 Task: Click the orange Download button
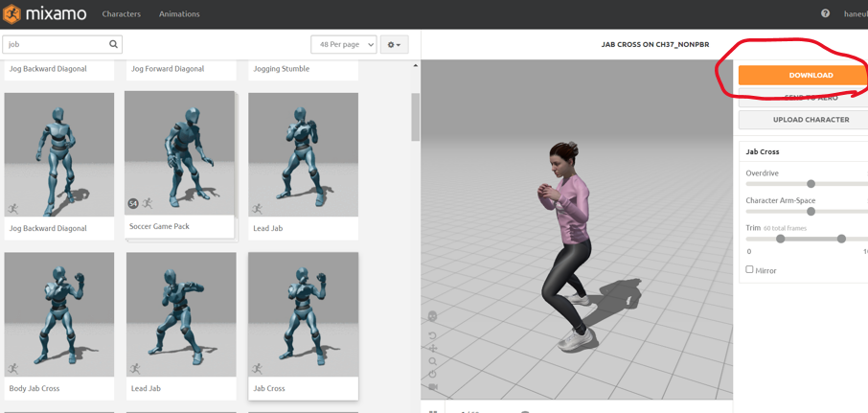(803, 76)
